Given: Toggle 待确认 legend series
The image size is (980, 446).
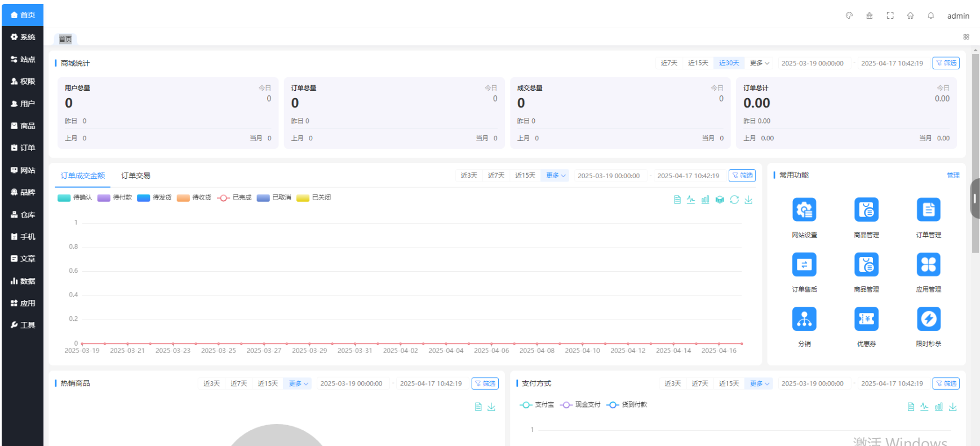Looking at the screenshot, I should point(74,197).
